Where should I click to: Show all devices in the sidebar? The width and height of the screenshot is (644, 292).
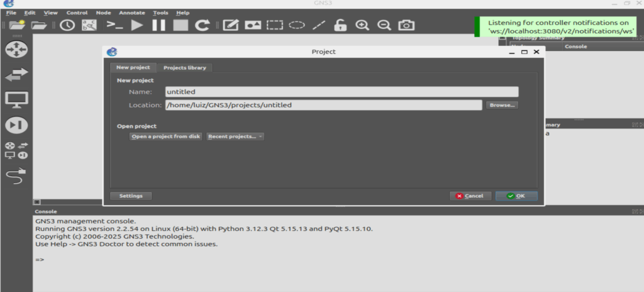[x=16, y=150]
